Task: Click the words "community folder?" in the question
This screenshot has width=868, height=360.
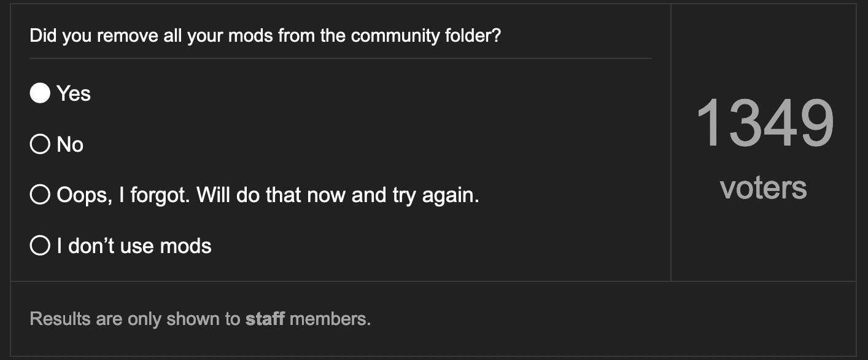Action: click(x=426, y=36)
